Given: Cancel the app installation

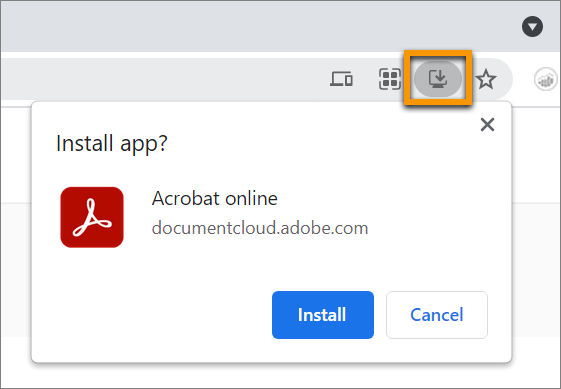Looking at the screenshot, I should click(x=437, y=315).
